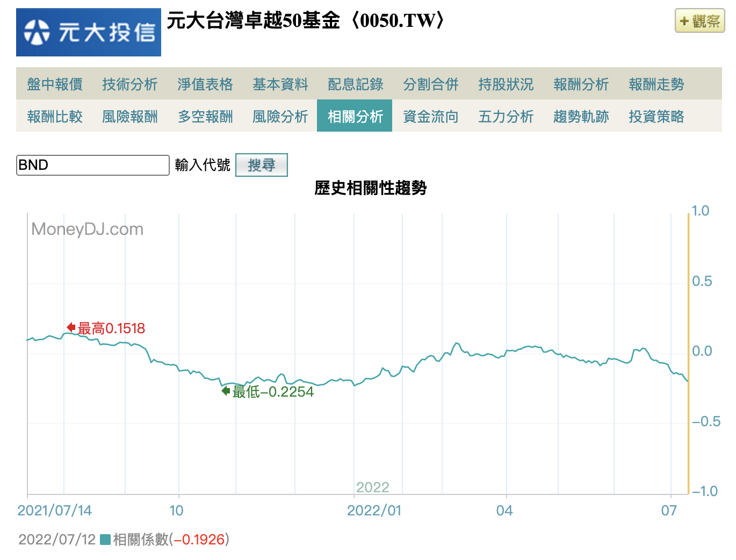Click the 2022/01 x-axis label
The width and height of the screenshot is (736, 560).
[374, 510]
